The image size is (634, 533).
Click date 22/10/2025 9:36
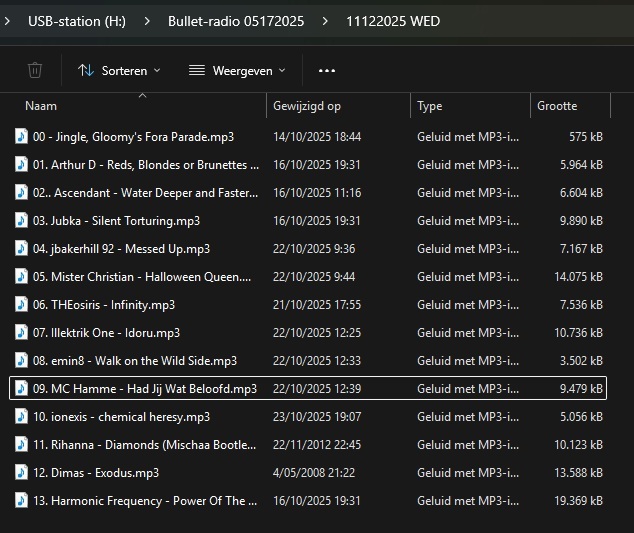(x=314, y=249)
